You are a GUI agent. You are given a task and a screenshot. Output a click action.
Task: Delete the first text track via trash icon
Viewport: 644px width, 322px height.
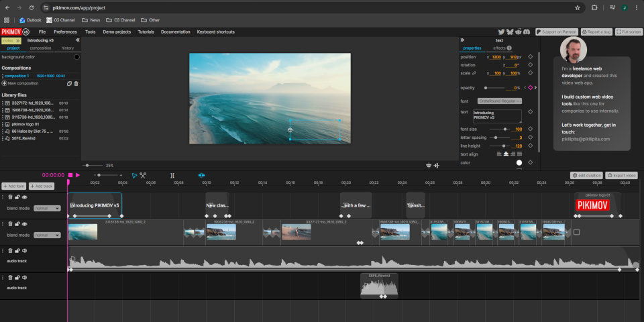pyautogui.click(x=11, y=197)
